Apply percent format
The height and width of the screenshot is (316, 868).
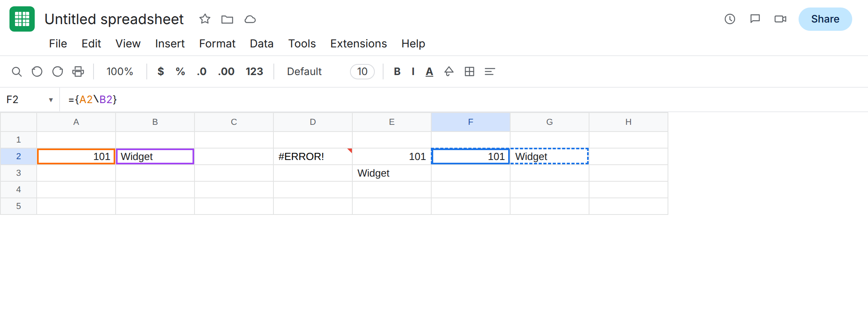tap(180, 71)
